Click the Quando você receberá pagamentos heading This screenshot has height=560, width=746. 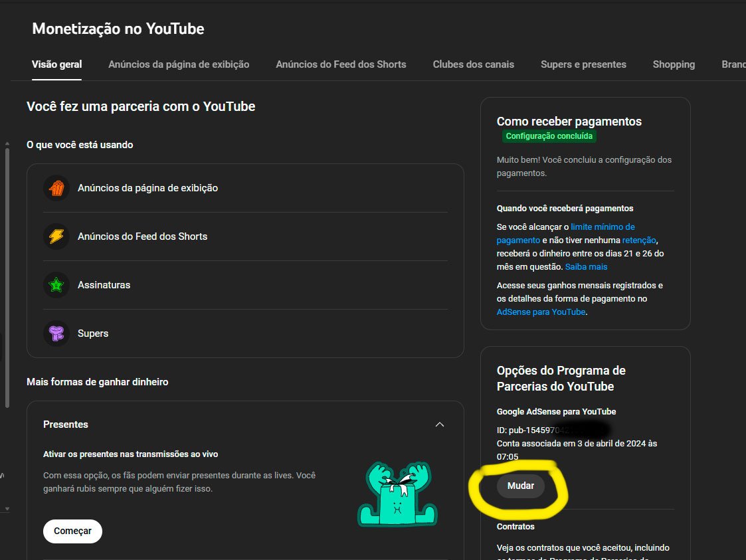point(565,209)
